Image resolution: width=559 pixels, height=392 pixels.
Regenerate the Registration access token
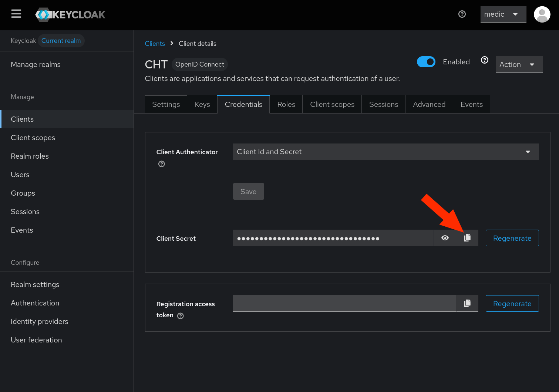pos(512,304)
